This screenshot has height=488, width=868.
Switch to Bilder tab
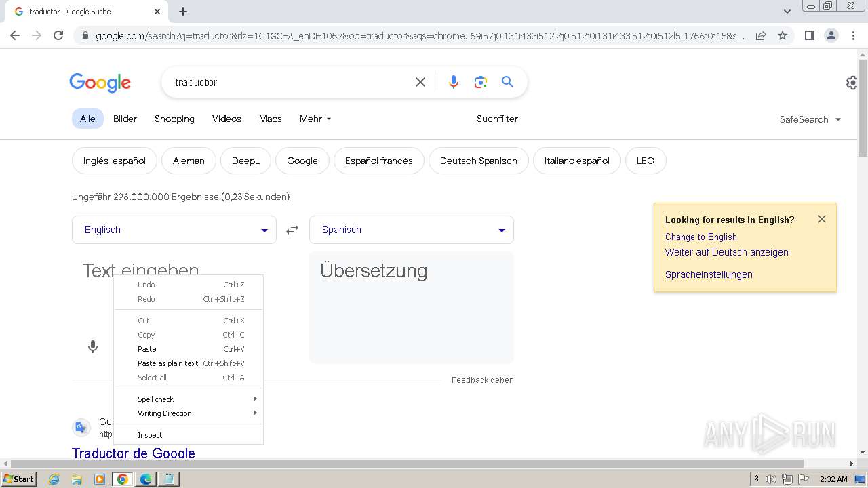coord(125,119)
